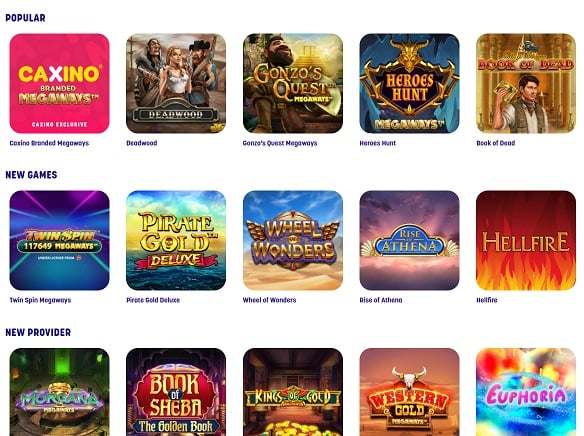
Task: Launch the Deadwood game thumbnail
Action: [x=176, y=83]
